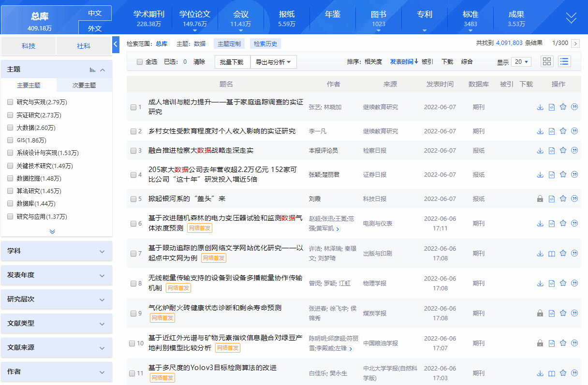This screenshot has height=385, width=588.
Task: Open HTML reading icon for result 2
Action: point(552,131)
